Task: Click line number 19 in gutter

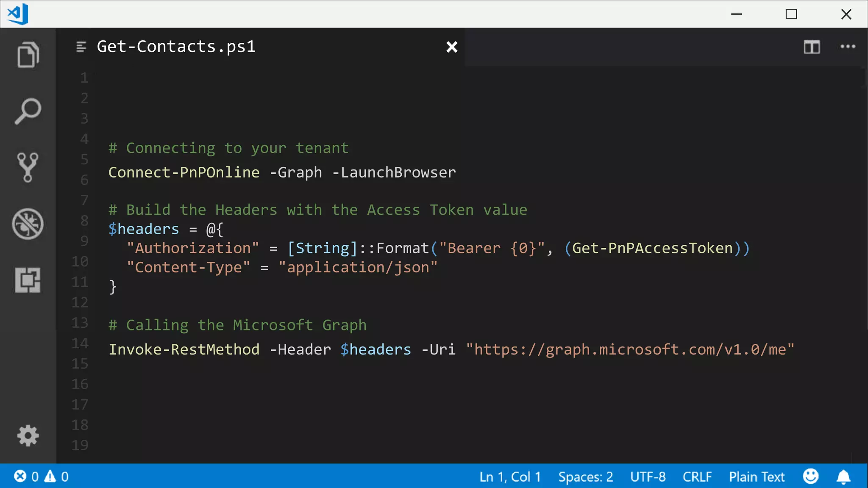Action: (80, 445)
